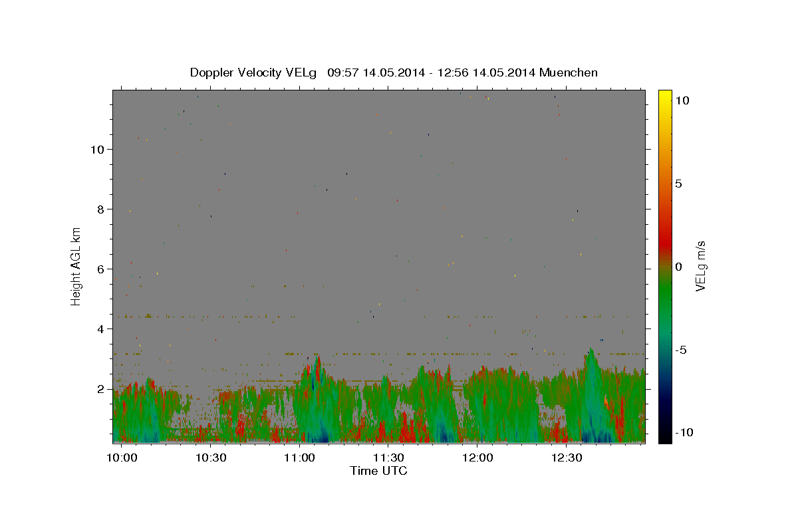The width and height of the screenshot is (798, 532).
Task: Select the 12:30 time tick label
Action: pos(567,458)
